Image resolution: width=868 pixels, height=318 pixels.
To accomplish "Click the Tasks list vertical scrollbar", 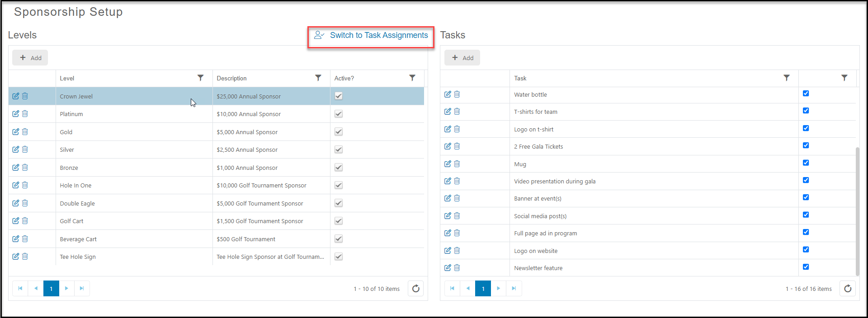I will click(x=858, y=211).
